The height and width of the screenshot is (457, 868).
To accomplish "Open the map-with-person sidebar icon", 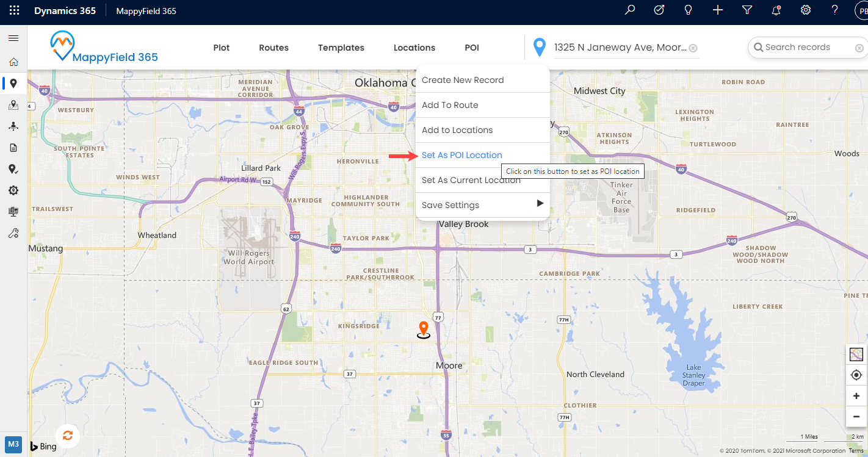I will (x=13, y=106).
